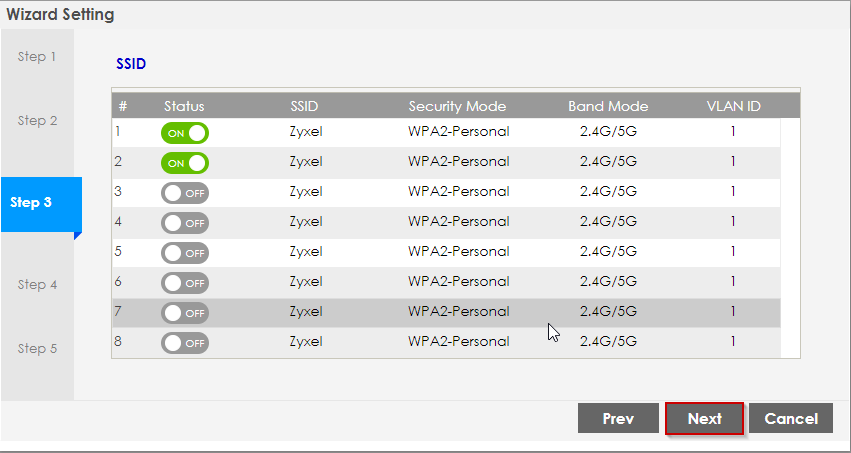Toggle status on for SSID 7
The height and width of the screenshot is (453, 851).
[184, 313]
